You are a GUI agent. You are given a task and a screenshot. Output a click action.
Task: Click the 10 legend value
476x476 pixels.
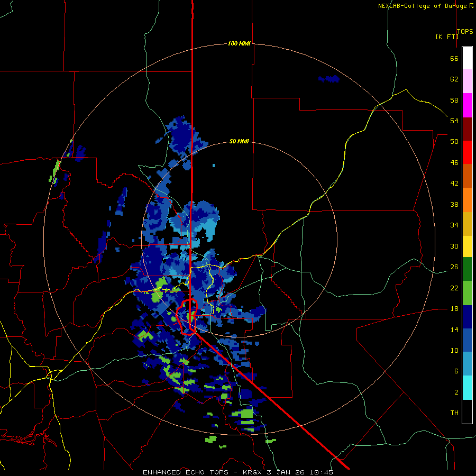[454, 350]
